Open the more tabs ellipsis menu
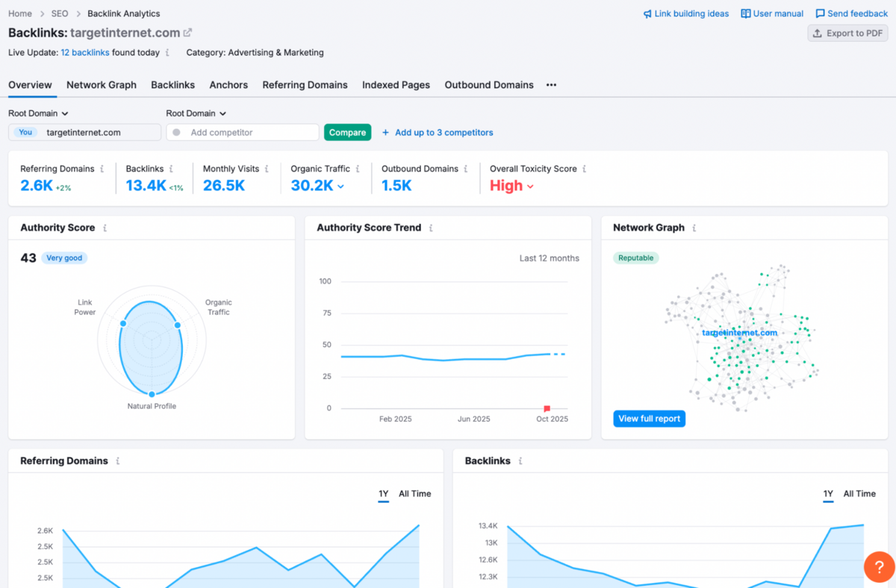Viewport: 896px width, 588px height. click(551, 85)
